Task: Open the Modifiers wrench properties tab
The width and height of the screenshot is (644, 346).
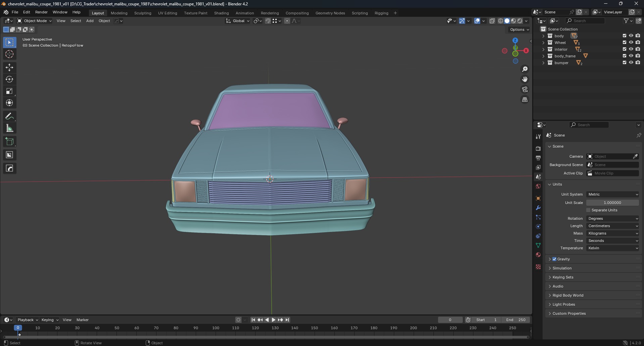Action: point(538,208)
